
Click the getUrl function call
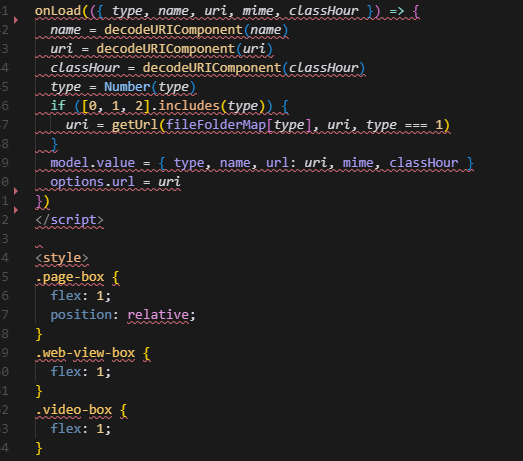(x=135, y=125)
